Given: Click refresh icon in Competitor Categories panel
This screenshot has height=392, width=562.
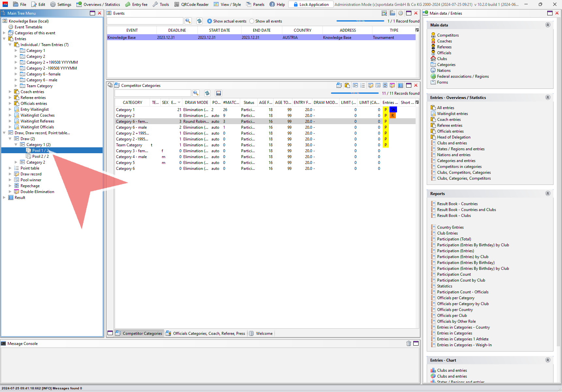Looking at the screenshot, I should pyautogui.click(x=207, y=93).
